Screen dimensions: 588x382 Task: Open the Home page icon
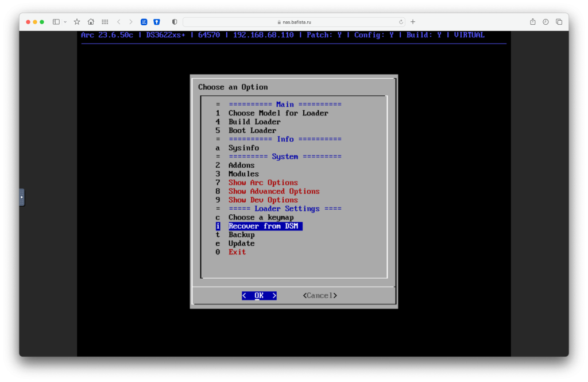point(91,21)
